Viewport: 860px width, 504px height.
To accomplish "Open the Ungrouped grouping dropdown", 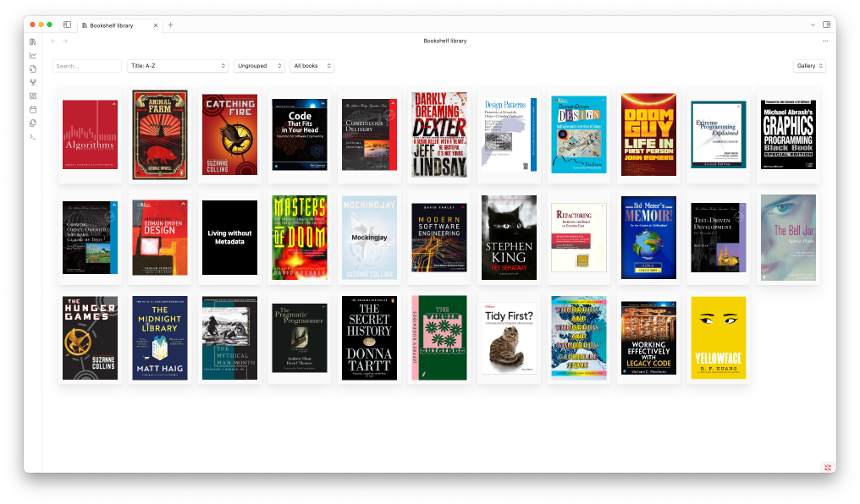I will (259, 66).
